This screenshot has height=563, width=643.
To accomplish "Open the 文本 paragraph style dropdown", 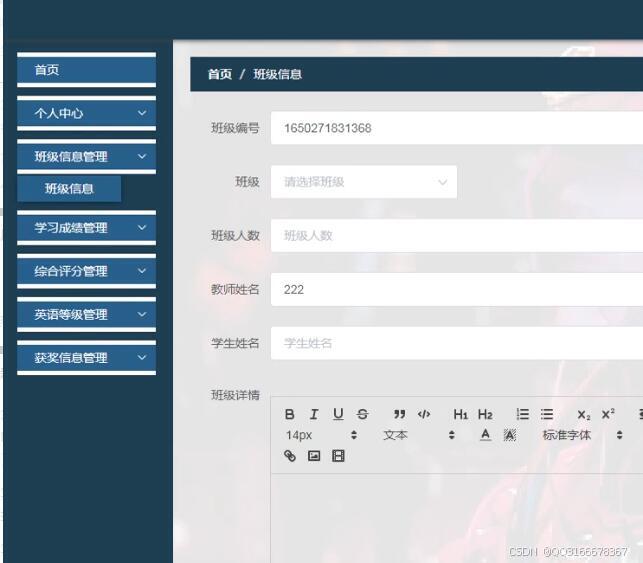I will tap(418, 435).
